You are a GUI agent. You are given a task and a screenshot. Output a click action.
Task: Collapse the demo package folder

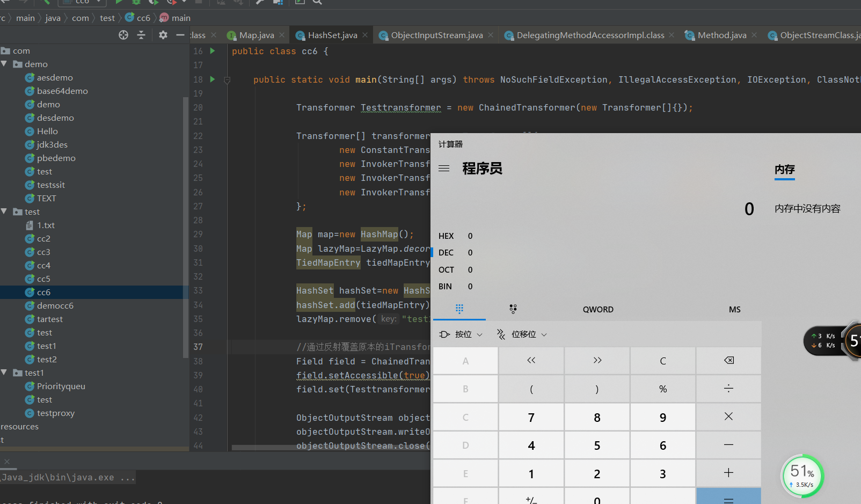coord(4,64)
